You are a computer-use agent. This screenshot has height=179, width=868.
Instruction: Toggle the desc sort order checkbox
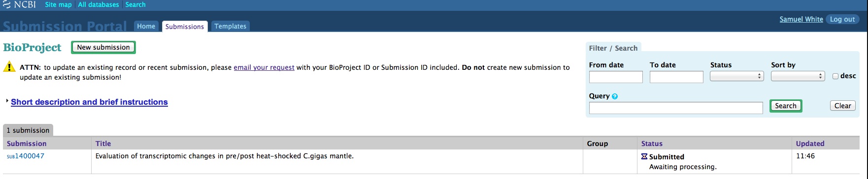tap(835, 76)
